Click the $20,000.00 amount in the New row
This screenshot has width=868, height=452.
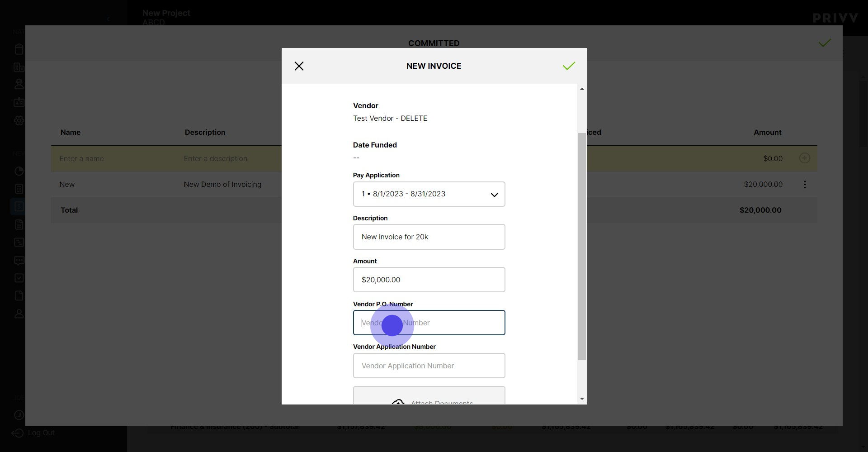pyautogui.click(x=763, y=185)
